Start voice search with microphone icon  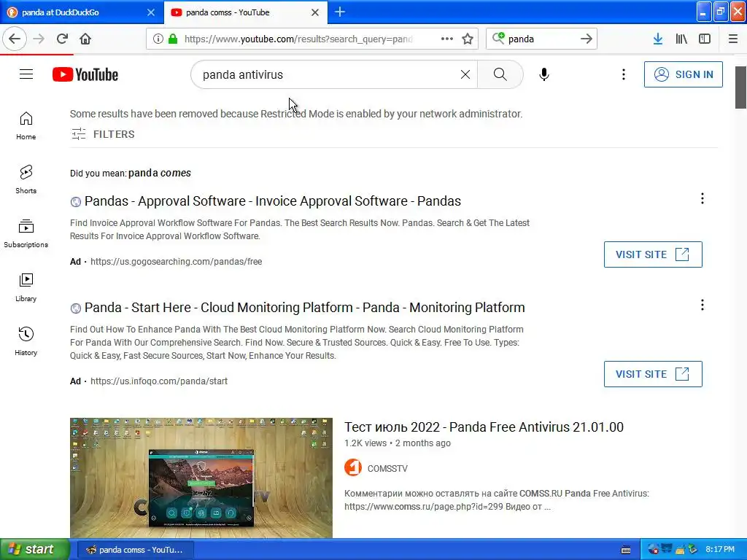coord(544,74)
